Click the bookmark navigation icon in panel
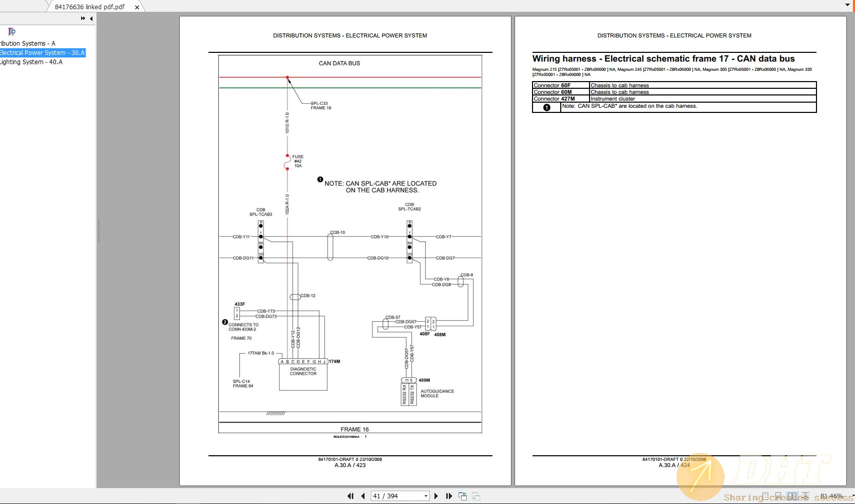 [12, 32]
